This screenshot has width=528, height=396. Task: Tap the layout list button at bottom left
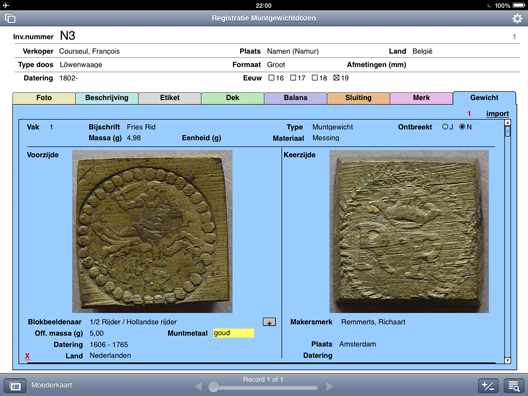(15, 386)
